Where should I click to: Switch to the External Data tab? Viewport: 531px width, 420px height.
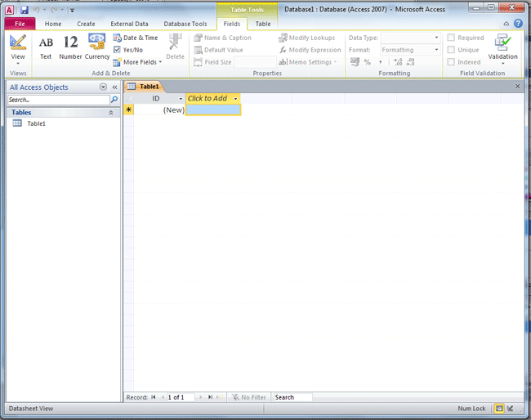tap(129, 24)
